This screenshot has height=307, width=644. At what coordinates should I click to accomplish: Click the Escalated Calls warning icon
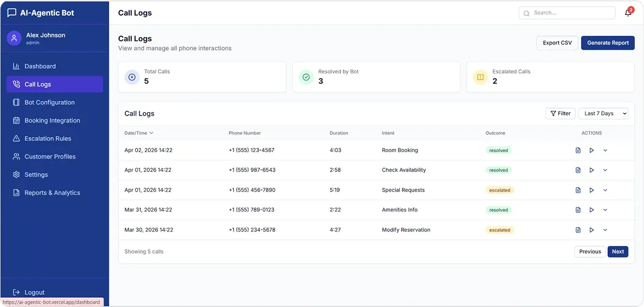pos(480,77)
